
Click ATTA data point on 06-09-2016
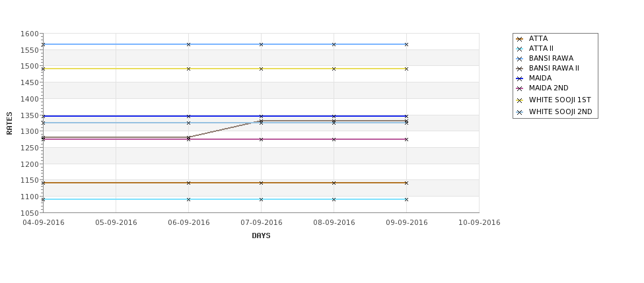click(x=188, y=183)
